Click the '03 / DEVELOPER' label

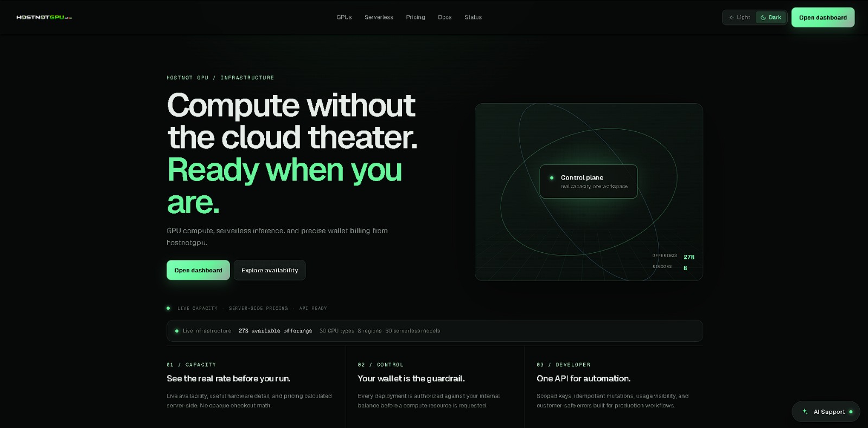point(563,365)
